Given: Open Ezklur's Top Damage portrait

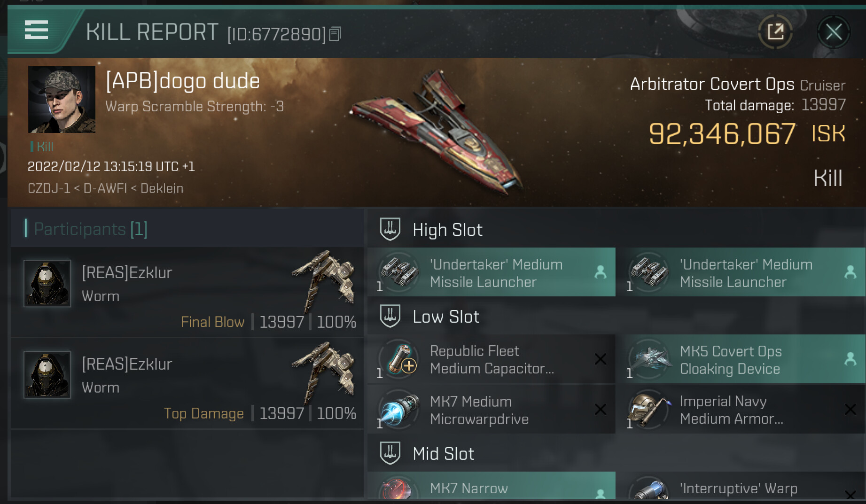Looking at the screenshot, I should [47, 375].
